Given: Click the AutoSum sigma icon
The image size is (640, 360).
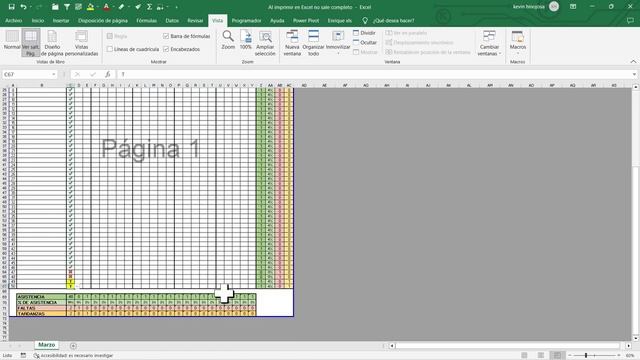Looking at the screenshot, I should click(x=149, y=7).
